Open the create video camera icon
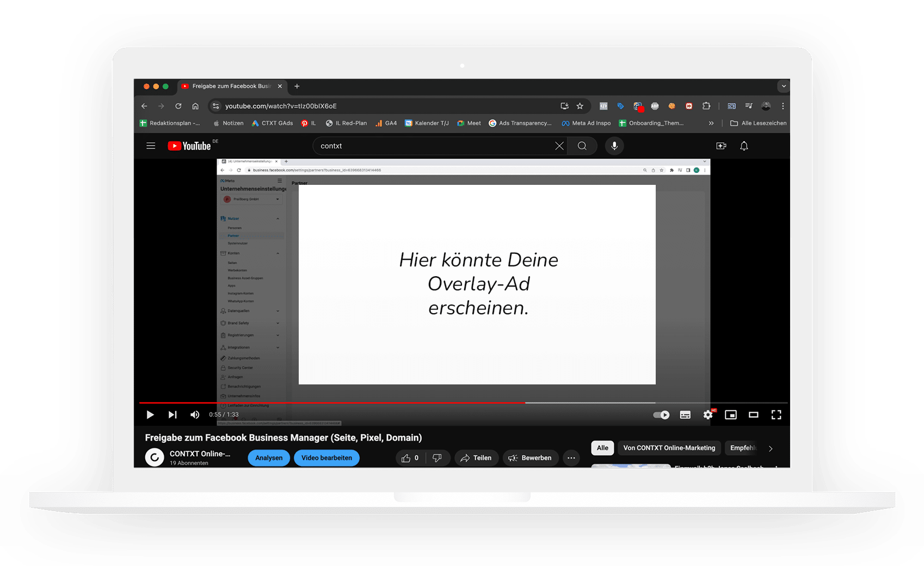The height and width of the screenshot is (572, 924). [721, 146]
